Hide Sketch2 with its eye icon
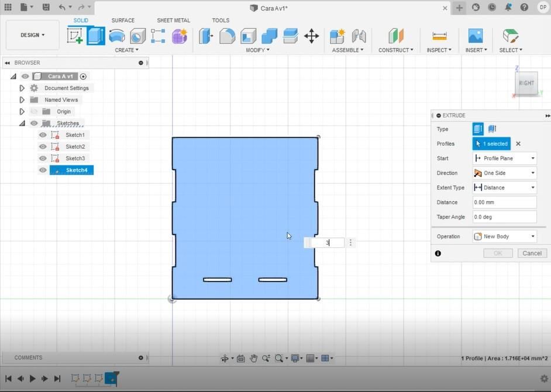The image size is (551, 392). (x=43, y=147)
